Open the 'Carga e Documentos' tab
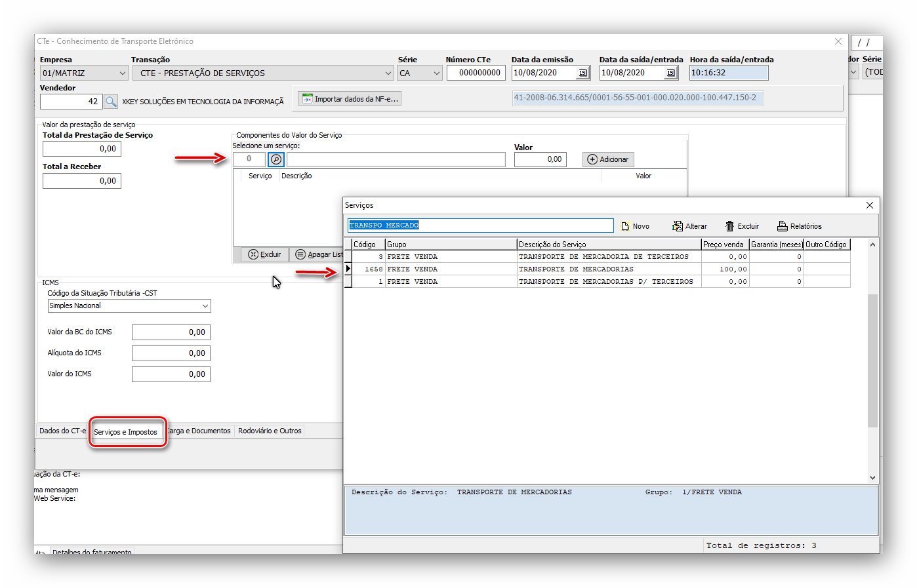The width and height of the screenshot is (917, 588). [199, 431]
